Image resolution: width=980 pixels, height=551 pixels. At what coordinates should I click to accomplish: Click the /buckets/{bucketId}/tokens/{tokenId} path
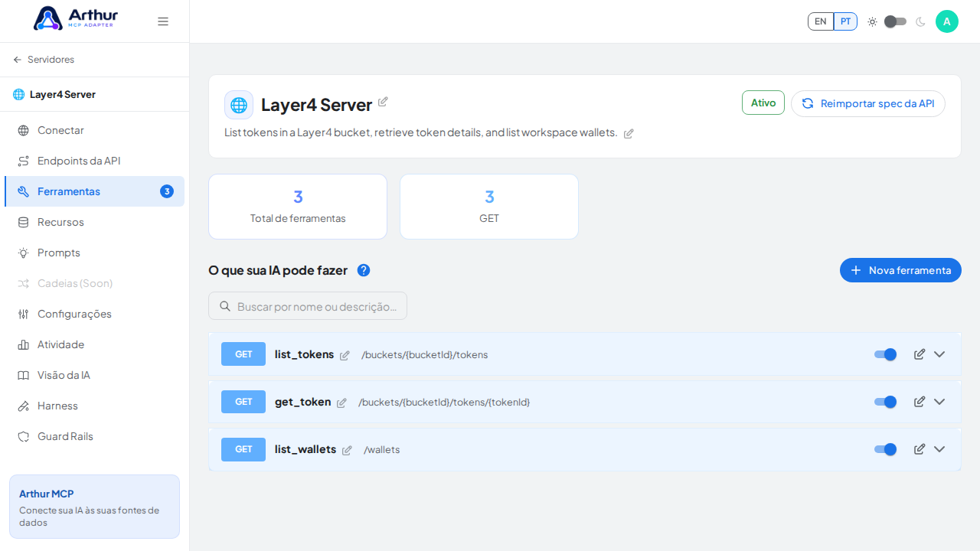tap(444, 403)
